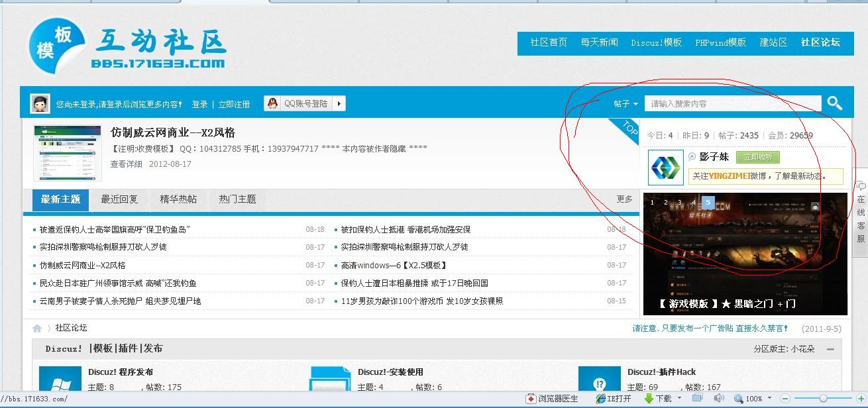
Task: Expand the QQ账号登陆 arrow
Action: [339, 103]
